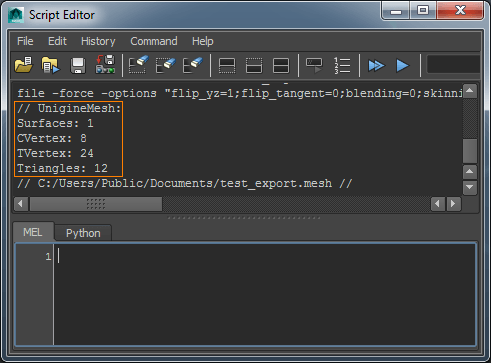
Task: Click the Load Script folder icon
Action: click(24, 65)
